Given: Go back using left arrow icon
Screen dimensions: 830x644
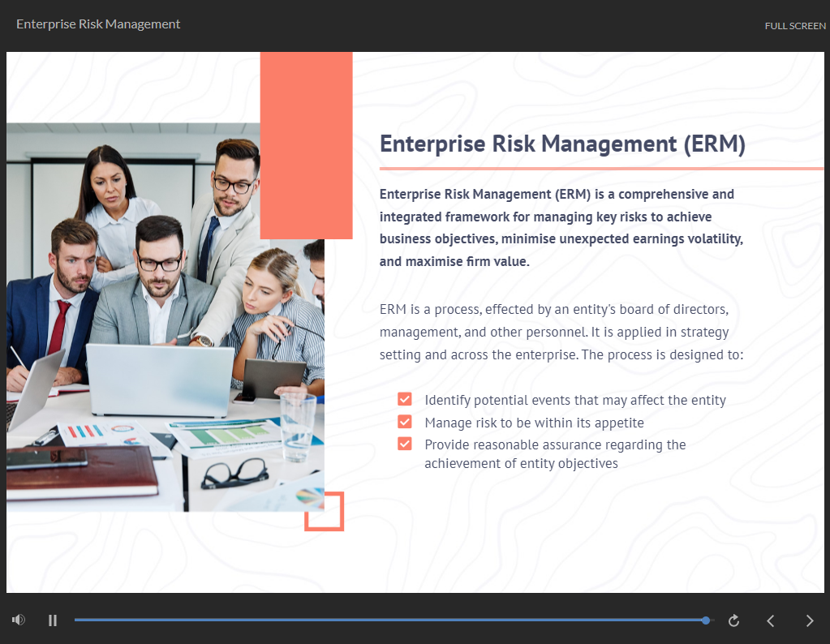Looking at the screenshot, I should 770,620.
